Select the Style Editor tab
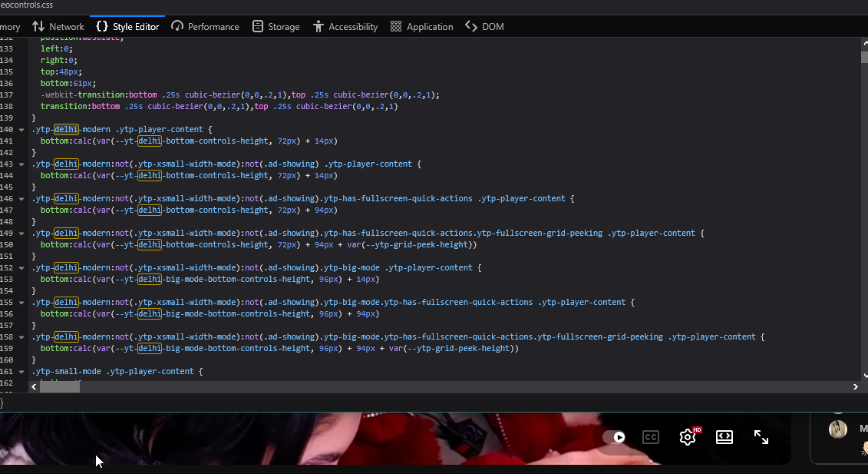Image resolution: width=868 pixels, height=474 pixels. click(x=127, y=27)
